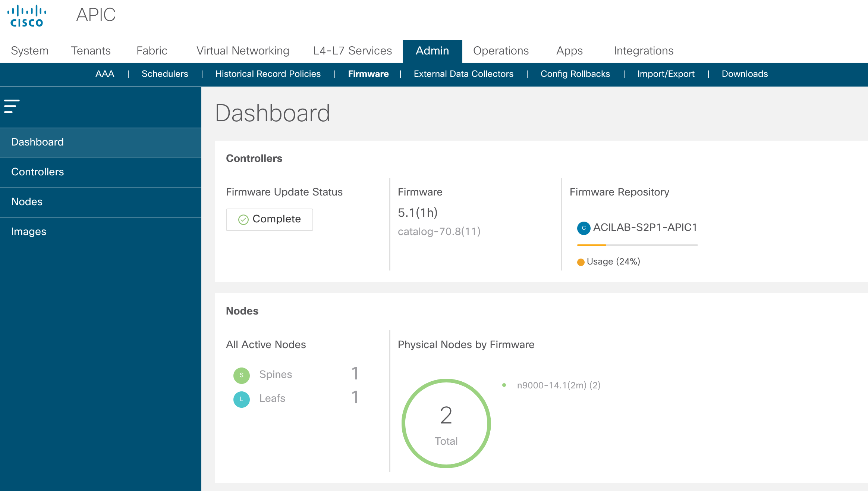Image resolution: width=868 pixels, height=491 pixels.
Task: Click the ACILAB-S2P1-APIC1 repository link
Action: pos(645,228)
